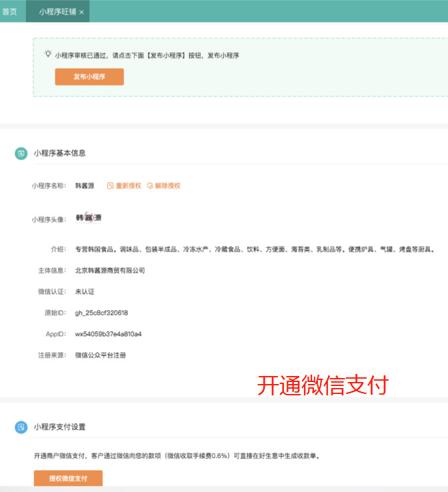Click the AppID label
This screenshot has height=492, width=448.
(56, 334)
